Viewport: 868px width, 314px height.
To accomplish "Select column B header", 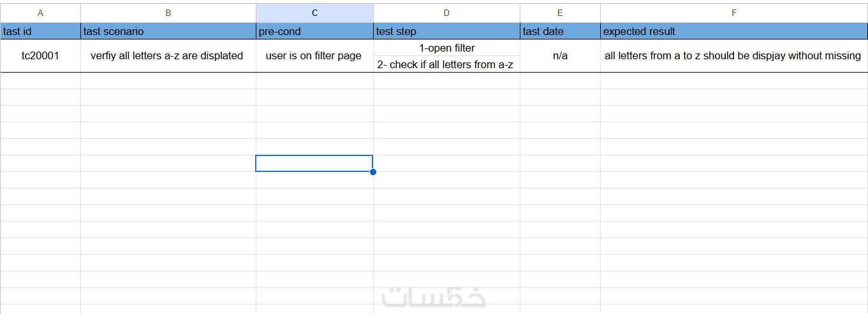I will click(168, 13).
